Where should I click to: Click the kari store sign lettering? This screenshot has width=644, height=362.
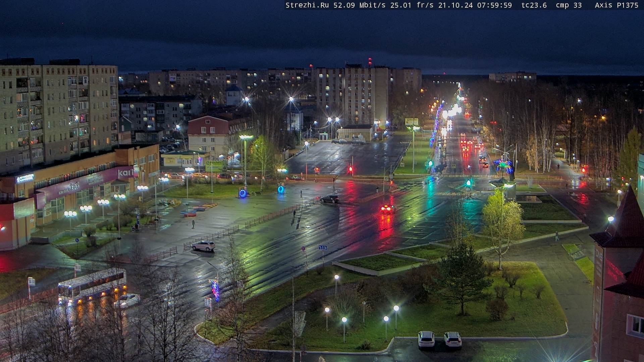pyautogui.click(x=126, y=173)
